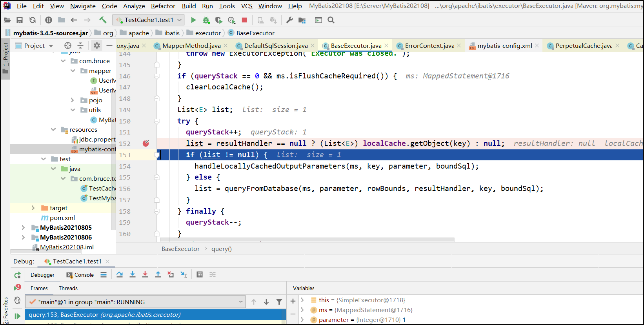Click the Show Execution Point icon
This screenshot has width=644, height=325.
[x=104, y=274]
